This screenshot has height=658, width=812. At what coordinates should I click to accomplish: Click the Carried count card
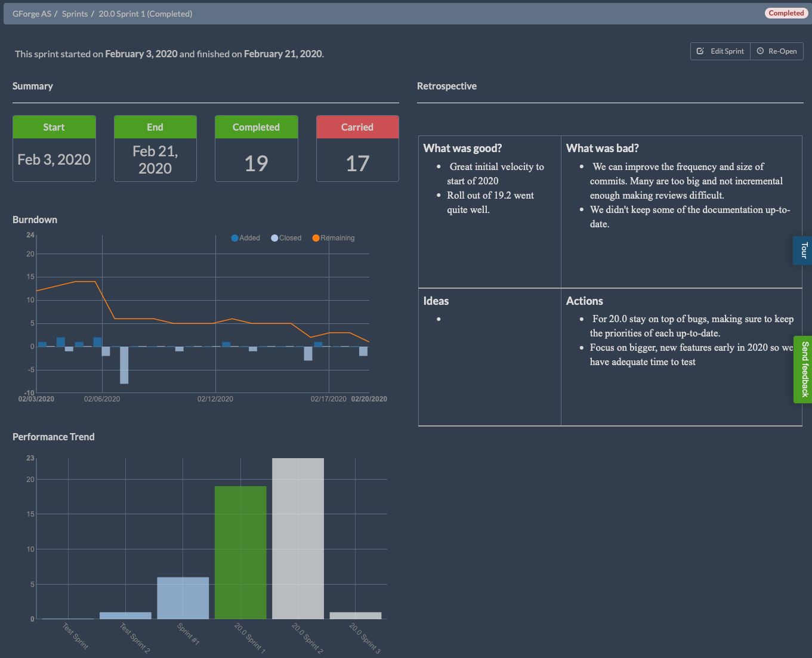coord(357,149)
